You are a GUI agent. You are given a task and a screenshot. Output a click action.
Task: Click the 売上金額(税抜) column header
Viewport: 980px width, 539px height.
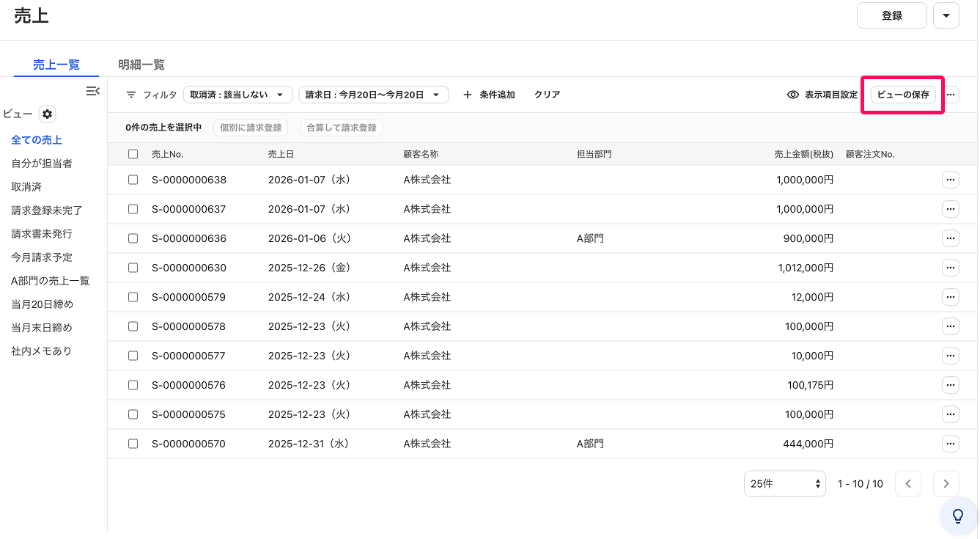pos(804,154)
